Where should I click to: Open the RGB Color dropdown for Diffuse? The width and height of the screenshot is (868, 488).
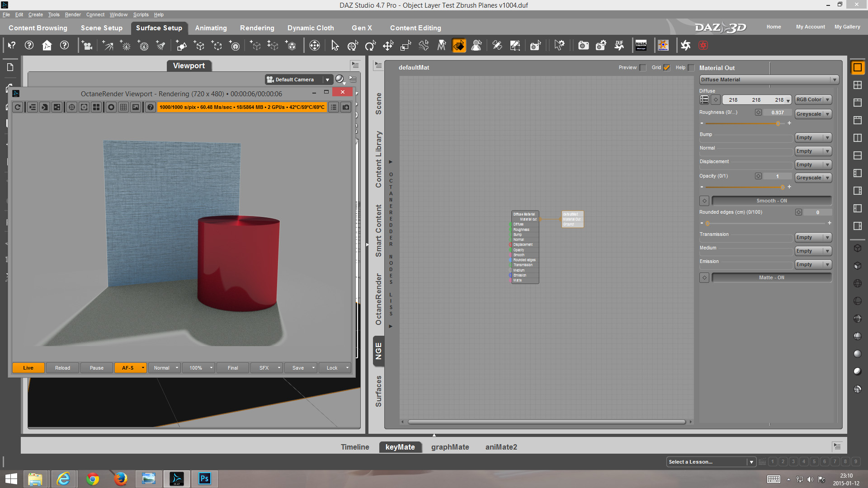pyautogui.click(x=813, y=100)
